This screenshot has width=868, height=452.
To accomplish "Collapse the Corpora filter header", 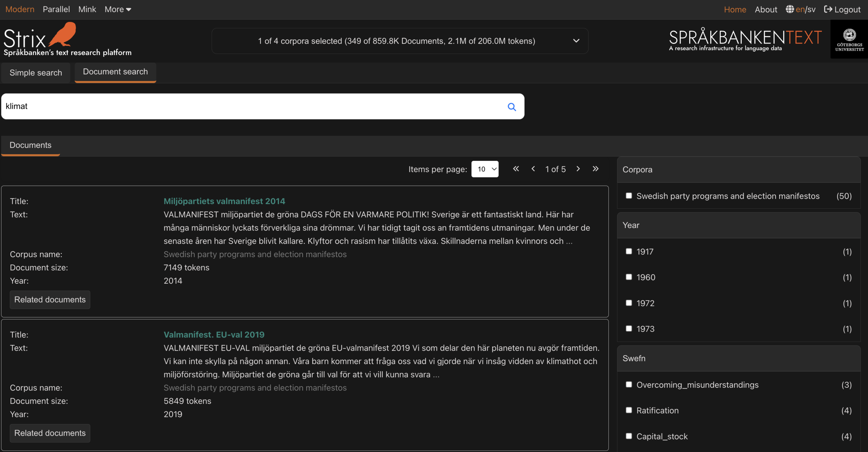I will coord(739,170).
